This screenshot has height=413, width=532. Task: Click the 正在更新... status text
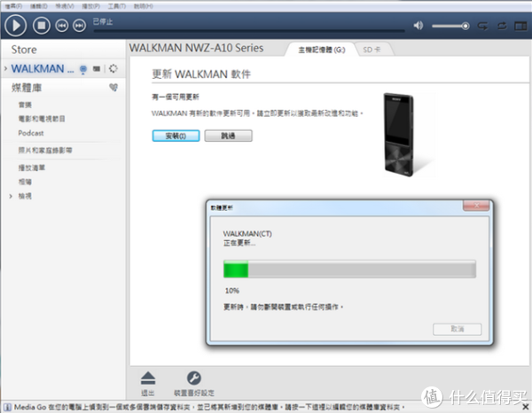tap(239, 243)
